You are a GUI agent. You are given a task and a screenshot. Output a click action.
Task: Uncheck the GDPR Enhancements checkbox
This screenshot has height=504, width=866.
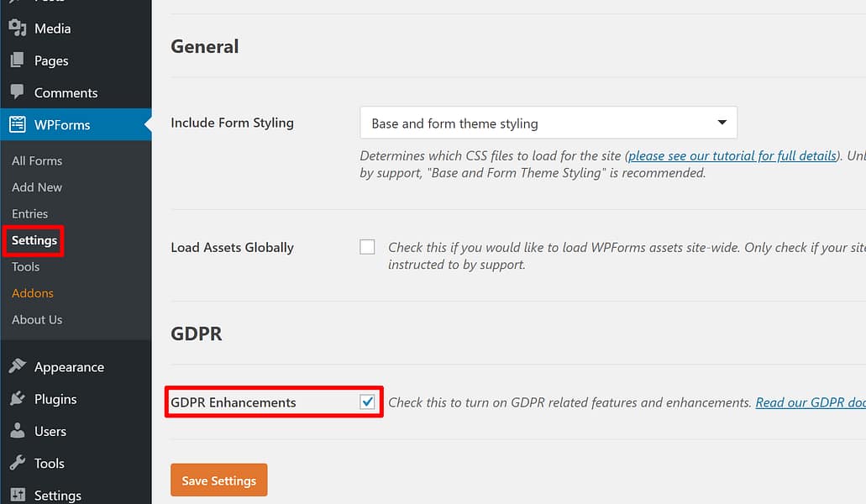click(367, 402)
